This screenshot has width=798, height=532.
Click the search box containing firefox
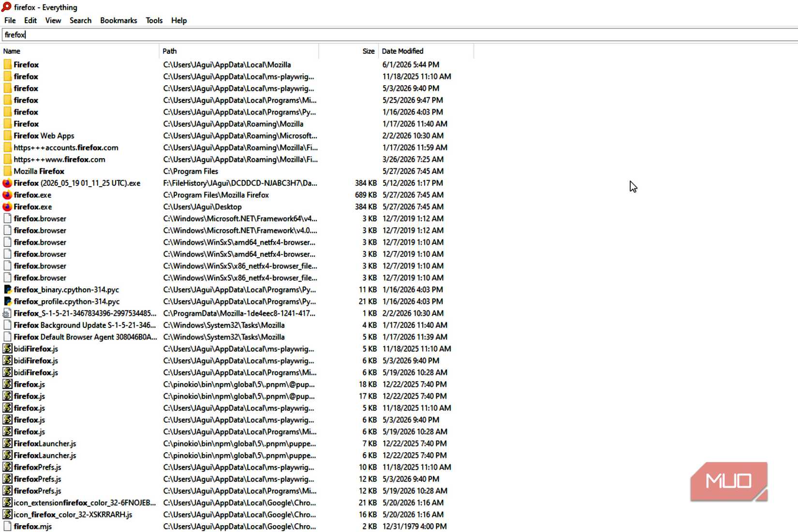coord(399,35)
